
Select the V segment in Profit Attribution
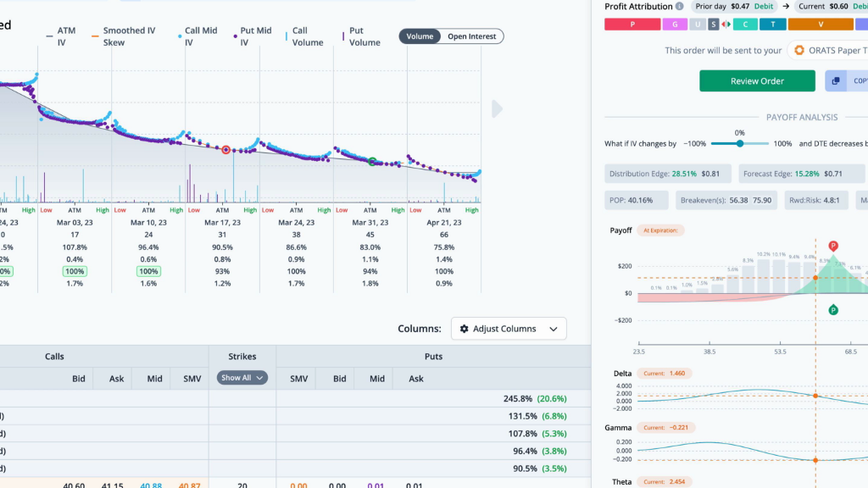click(x=820, y=25)
